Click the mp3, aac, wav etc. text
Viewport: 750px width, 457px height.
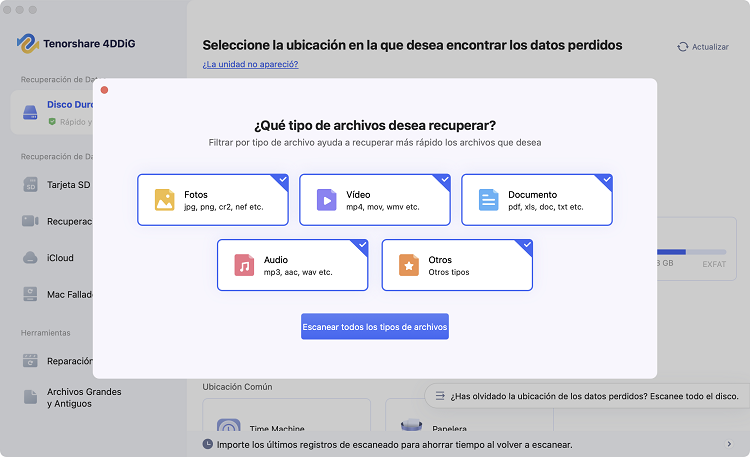[298, 272]
